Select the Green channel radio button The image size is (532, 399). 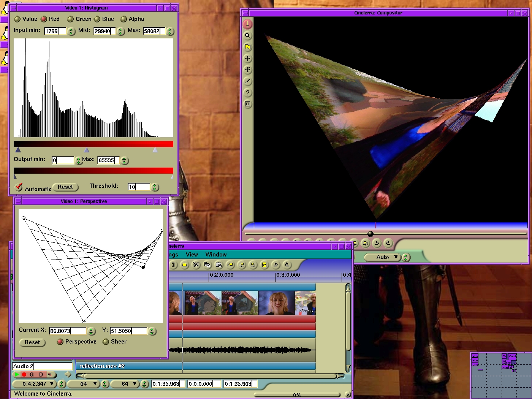click(x=70, y=19)
